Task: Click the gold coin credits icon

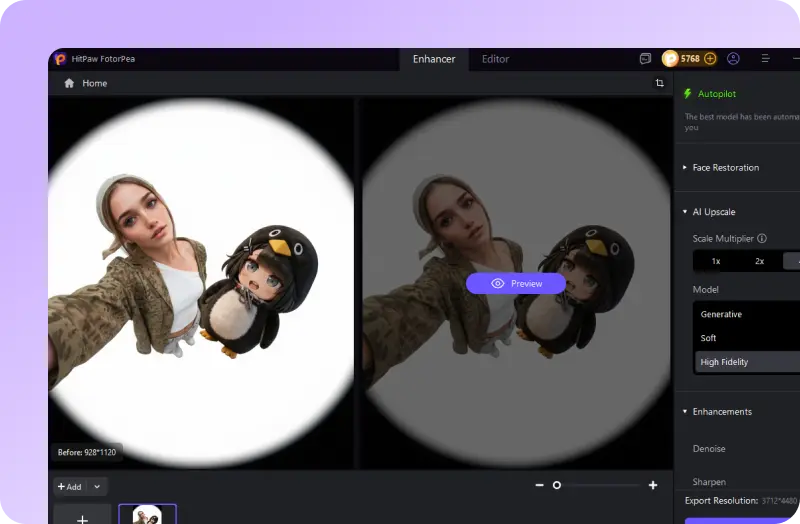Action: pyautogui.click(x=670, y=59)
